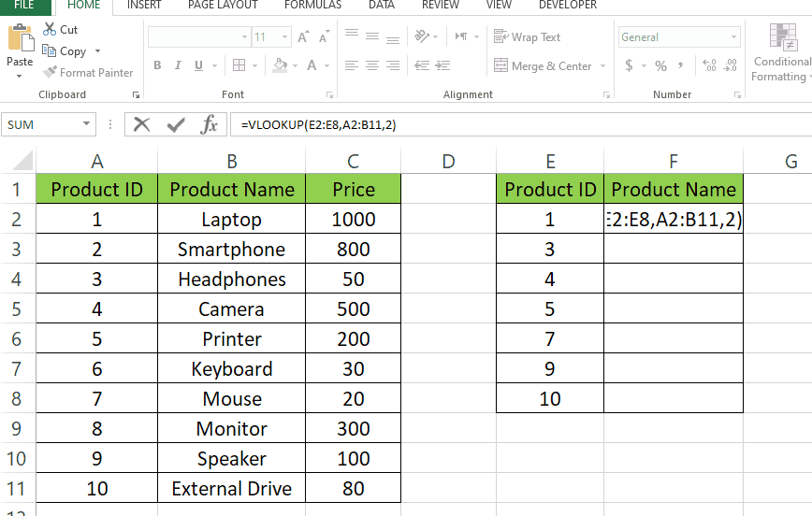Click the Select All corner triangle
Screen dimensions: 812x516
point(22,161)
